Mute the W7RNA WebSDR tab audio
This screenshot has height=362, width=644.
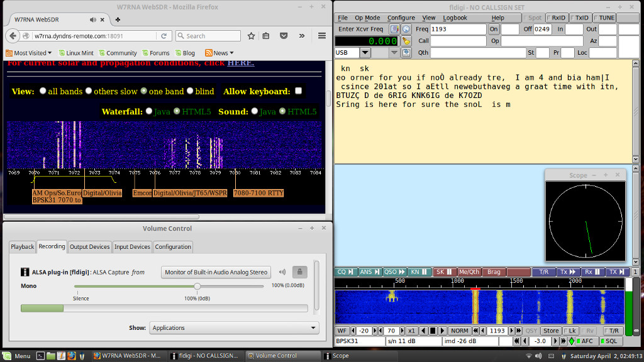93,19
